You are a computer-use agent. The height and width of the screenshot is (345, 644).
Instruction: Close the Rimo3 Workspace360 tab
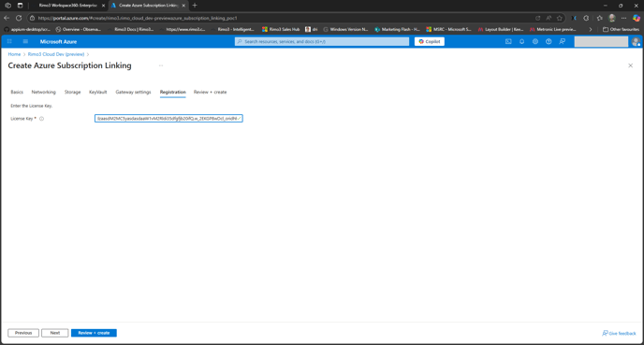pos(103,6)
